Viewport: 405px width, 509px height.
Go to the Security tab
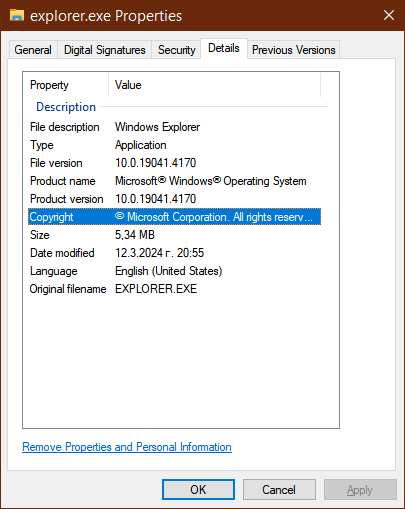click(x=176, y=50)
